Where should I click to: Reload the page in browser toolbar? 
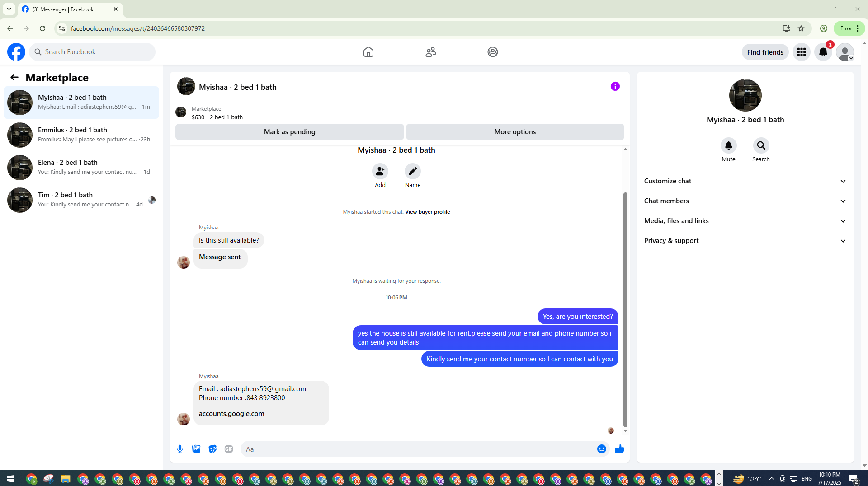42,28
